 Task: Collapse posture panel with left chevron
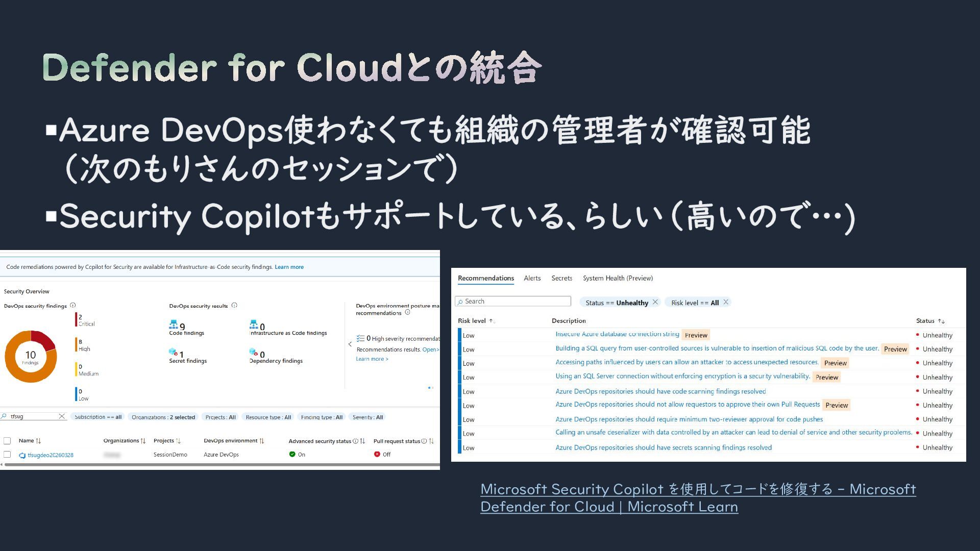(350, 344)
